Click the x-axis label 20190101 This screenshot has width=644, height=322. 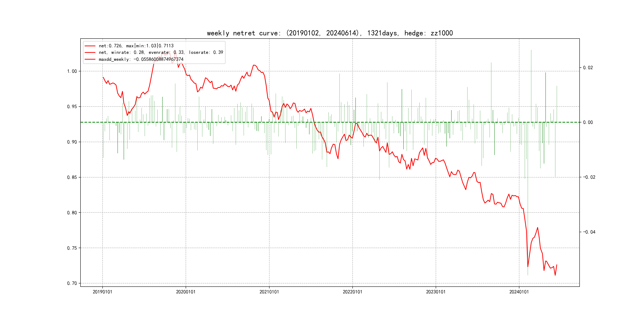[x=102, y=292]
